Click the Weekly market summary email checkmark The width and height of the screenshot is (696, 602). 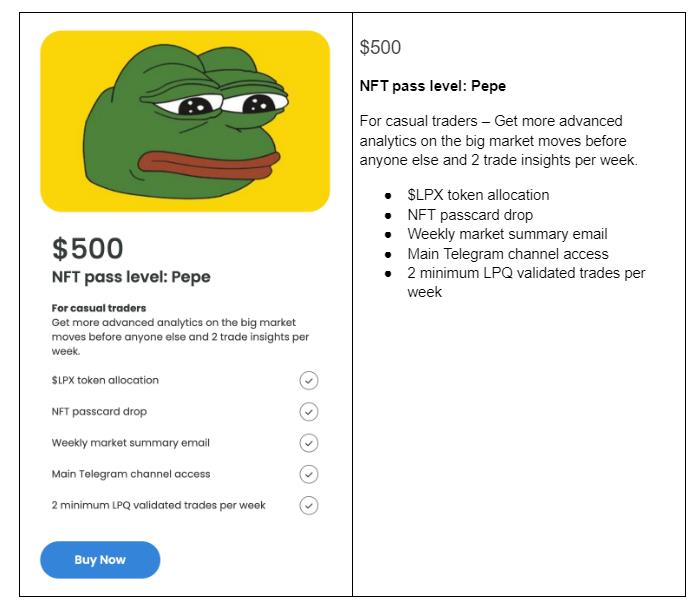point(308,443)
